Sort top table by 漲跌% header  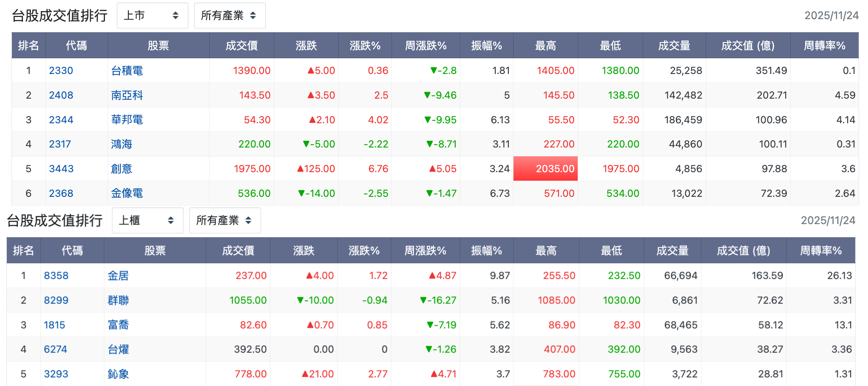tap(365, 45)
